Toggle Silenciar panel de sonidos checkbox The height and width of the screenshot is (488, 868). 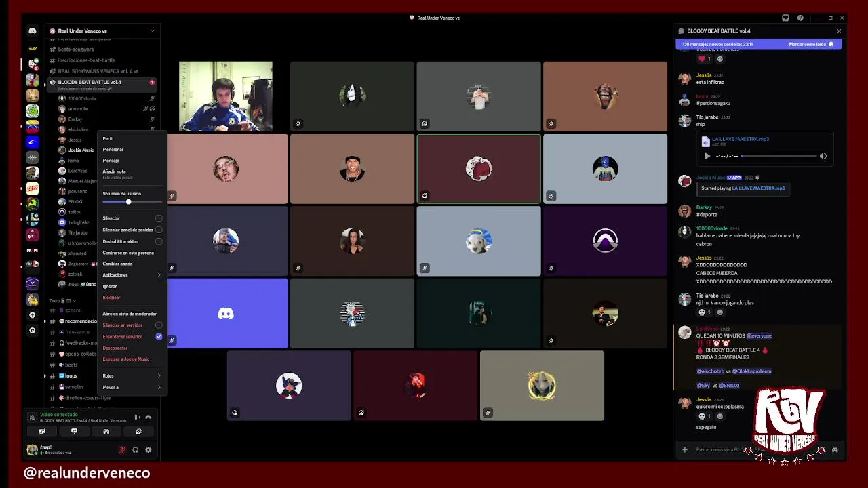click(159, 230)
